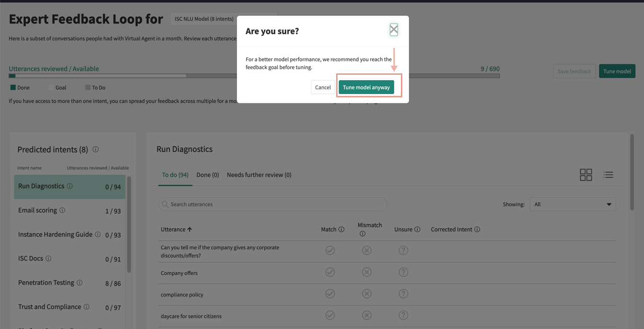Mark 'Company offers' as Unsure

point(403,272)
